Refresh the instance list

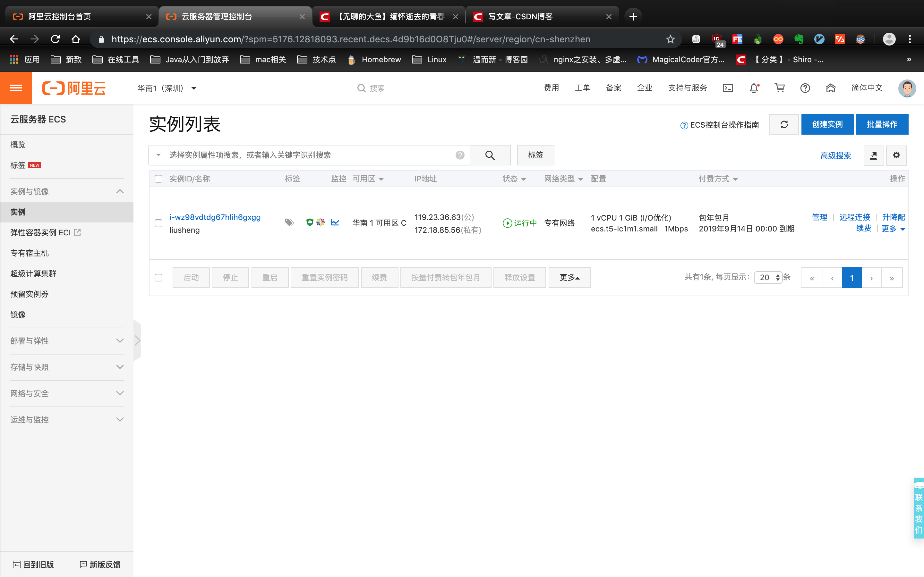click(x=784, y=124)
